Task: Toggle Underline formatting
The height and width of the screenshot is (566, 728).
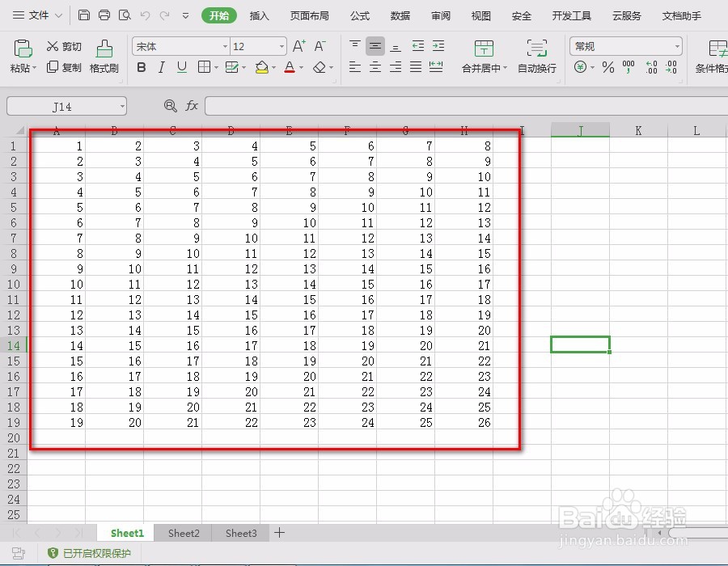Action: point(181,68)
